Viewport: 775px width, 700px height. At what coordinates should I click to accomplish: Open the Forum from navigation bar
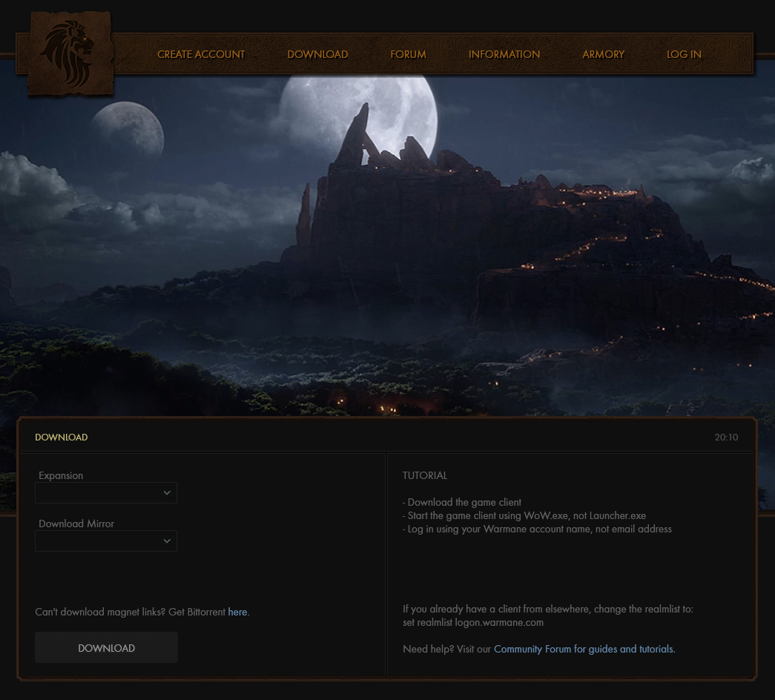coord(408,54)
